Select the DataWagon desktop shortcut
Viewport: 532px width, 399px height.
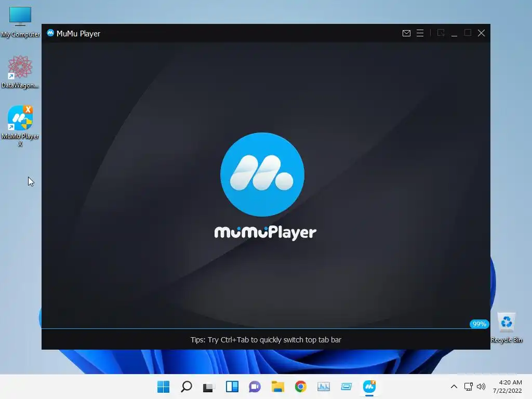click(20, 72)
